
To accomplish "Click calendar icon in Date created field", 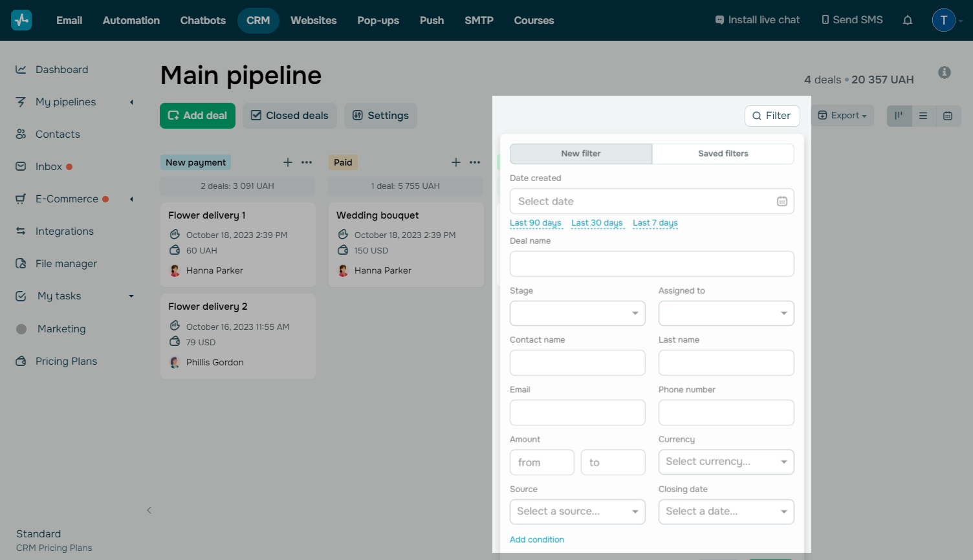I will coord(782,201).
